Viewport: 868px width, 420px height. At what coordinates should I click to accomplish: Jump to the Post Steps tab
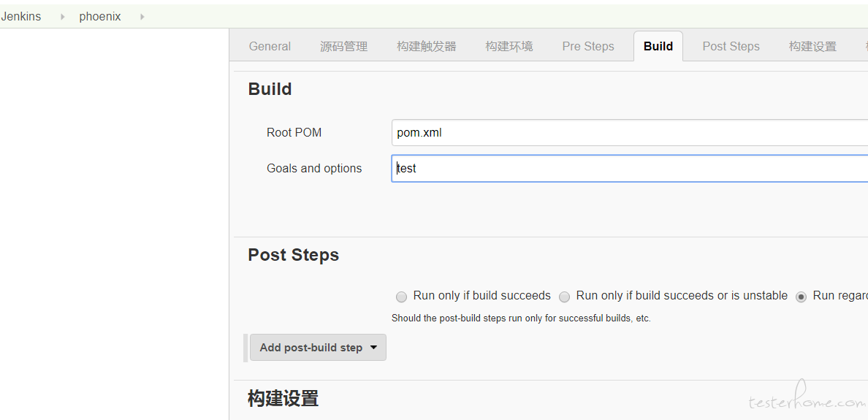731,47
